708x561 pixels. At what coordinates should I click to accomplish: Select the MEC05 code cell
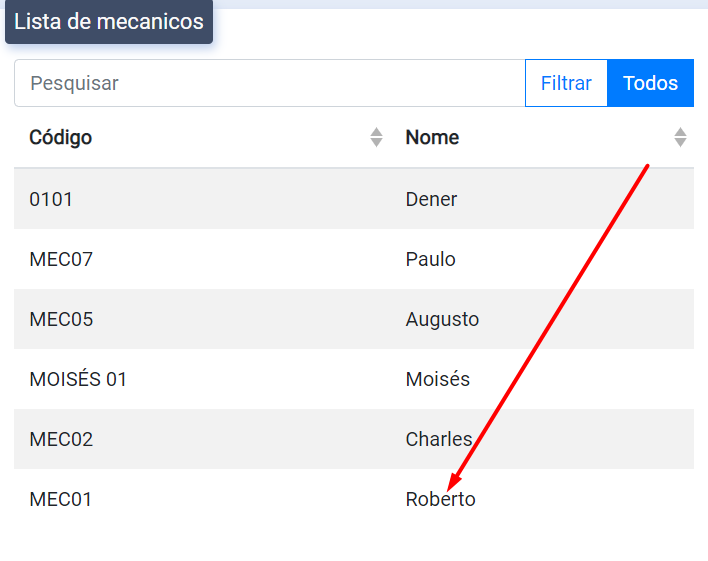pyautogui.click(x=61, y=319)
